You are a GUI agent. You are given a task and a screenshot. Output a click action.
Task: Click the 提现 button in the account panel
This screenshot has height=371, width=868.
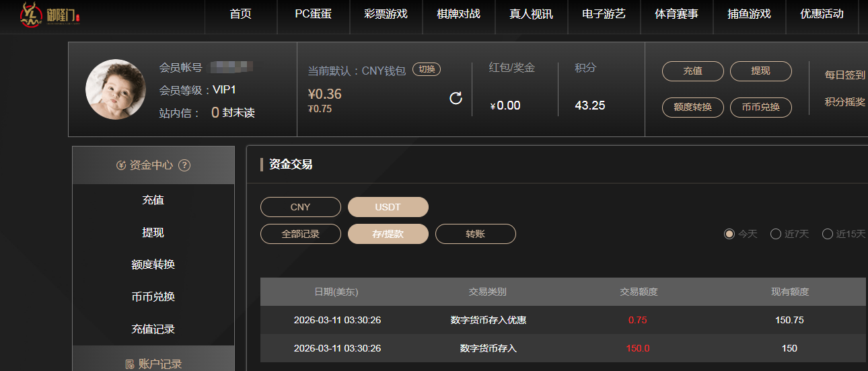pos(760,71)
